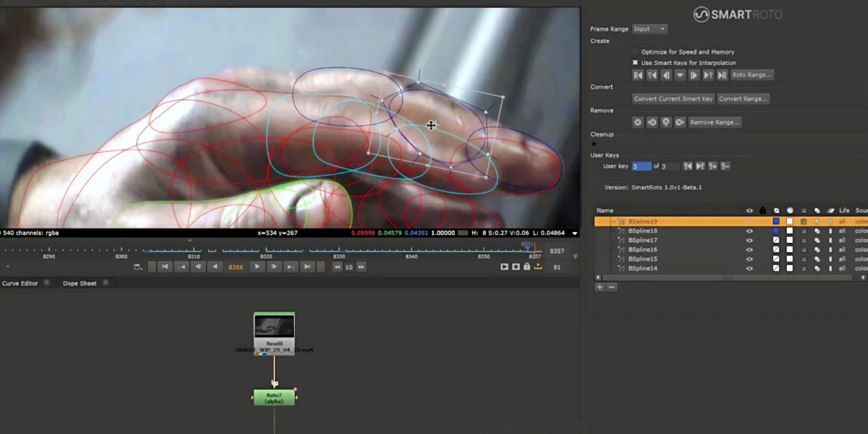The width and height of the screenshot is (868, 434).
Task: Click the Convert Current Smart Key button
Action: [x=673, y=99]
